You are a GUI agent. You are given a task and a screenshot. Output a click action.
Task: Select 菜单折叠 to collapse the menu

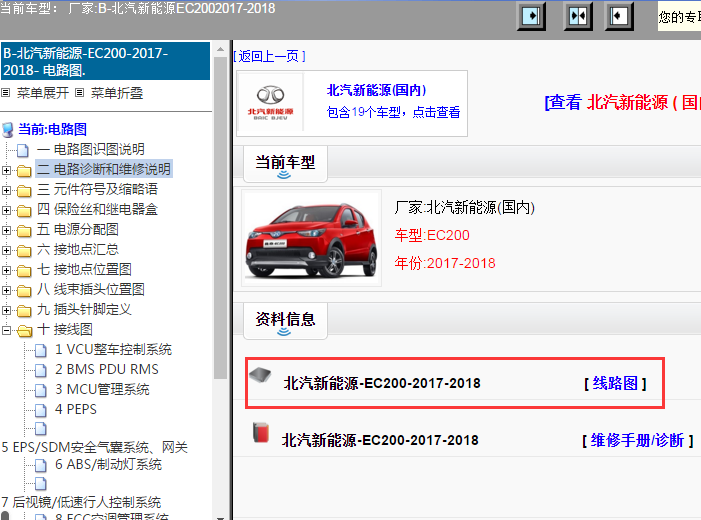coord(117,93)
